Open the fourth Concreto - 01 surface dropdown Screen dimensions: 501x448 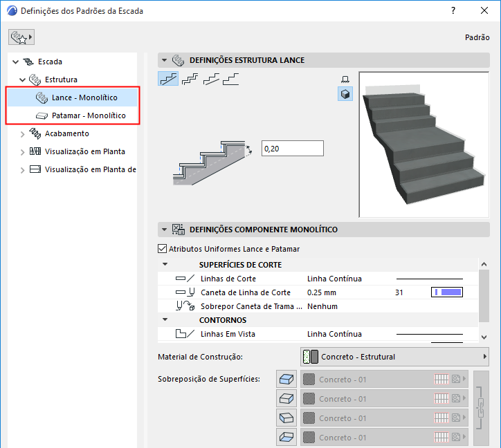(x=384, y=437)
